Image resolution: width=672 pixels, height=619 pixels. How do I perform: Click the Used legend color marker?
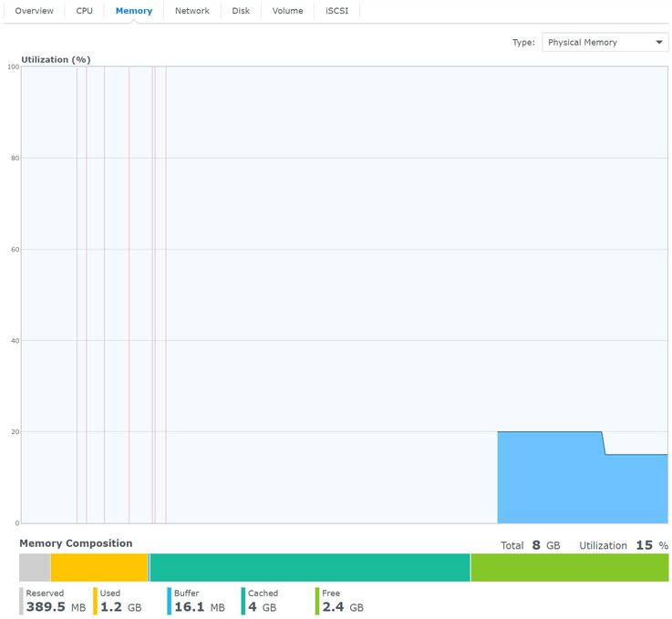click(95, 601)
